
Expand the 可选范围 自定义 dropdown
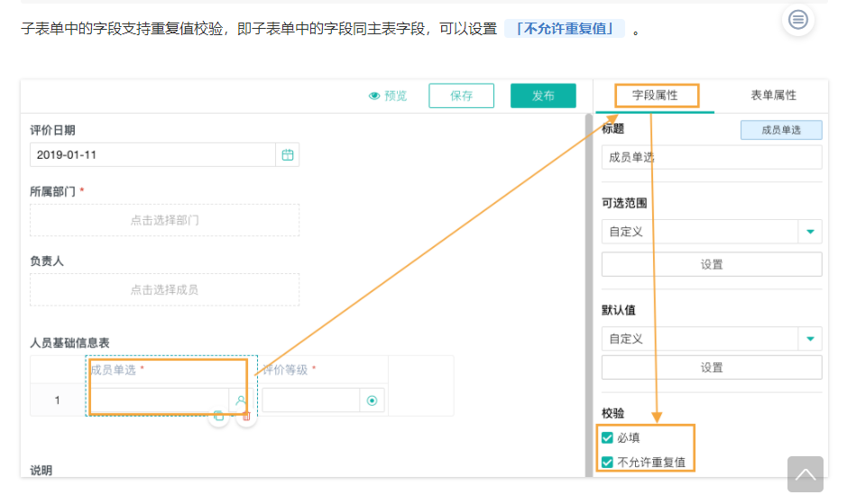click(x=810, y=232)
